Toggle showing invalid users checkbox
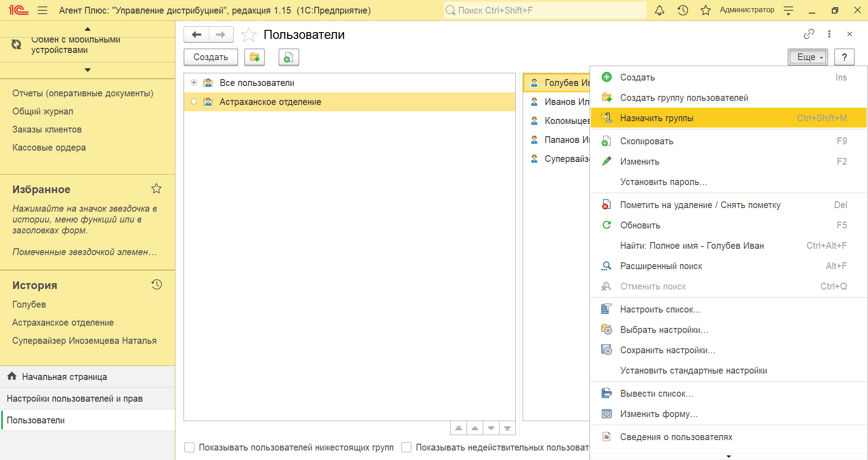 407,447
